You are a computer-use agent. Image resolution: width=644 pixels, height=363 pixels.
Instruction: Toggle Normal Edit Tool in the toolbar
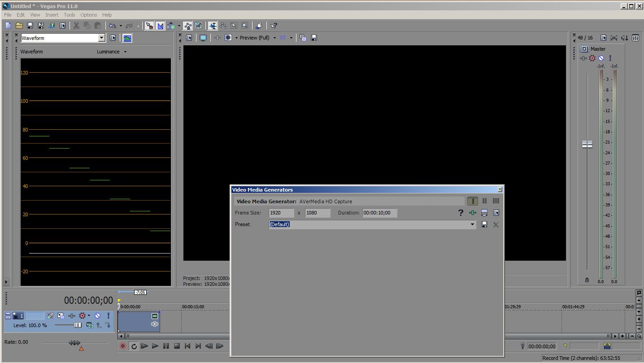(213, 26)
